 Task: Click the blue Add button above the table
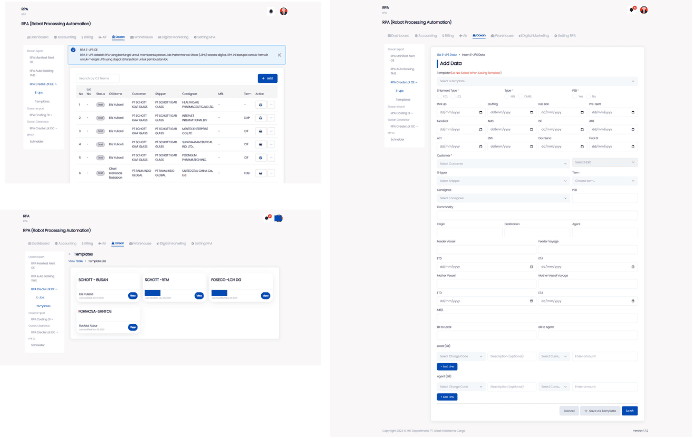[268, 79]
